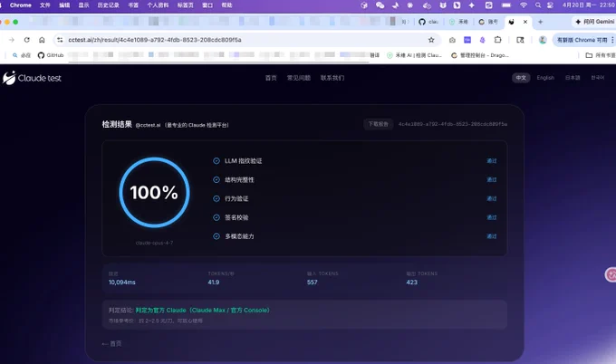Open the 历史记录 menu
The width and height of the screenshot is (616, 364).
[x=108, y=5]
